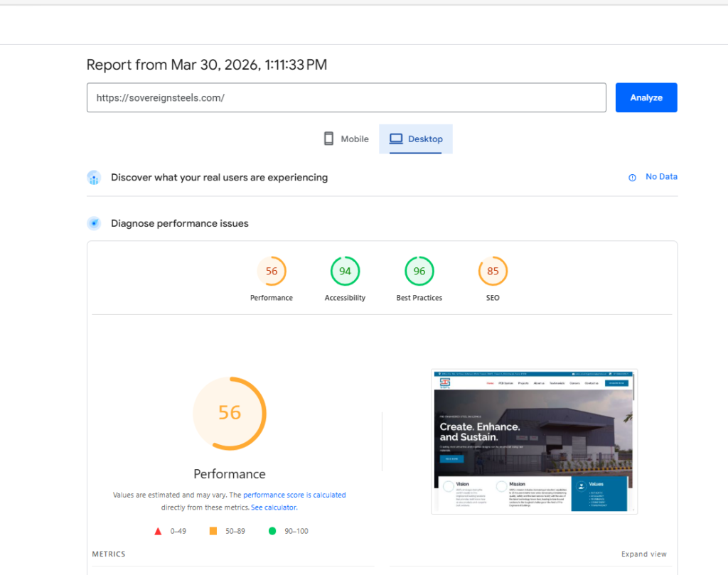Click the website screenshot thumbnail
The width and height of the screenshot is (728, 575).
[534, 441]
